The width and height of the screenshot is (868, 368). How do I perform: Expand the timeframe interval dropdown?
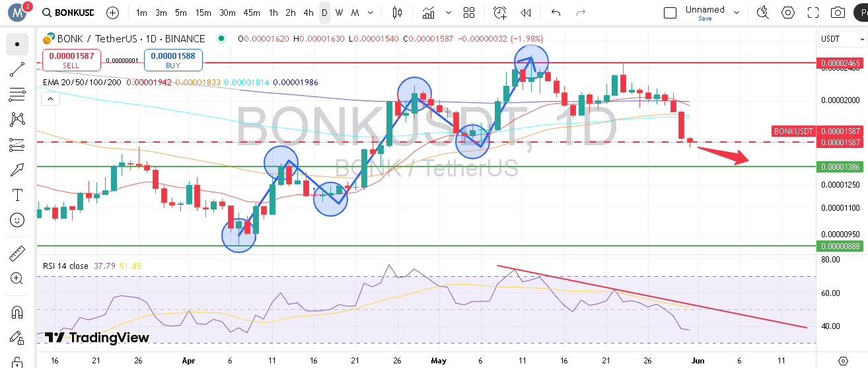[x=369, y=13]
